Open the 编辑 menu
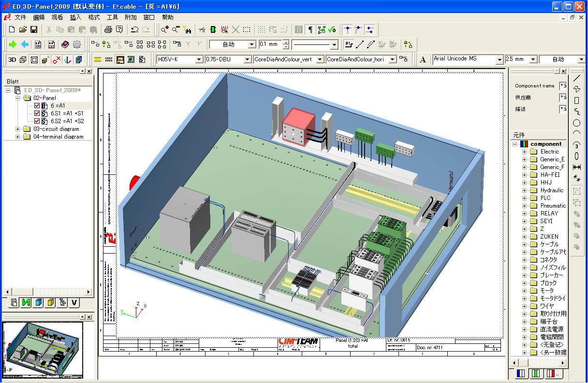 [x=39, y=17]
